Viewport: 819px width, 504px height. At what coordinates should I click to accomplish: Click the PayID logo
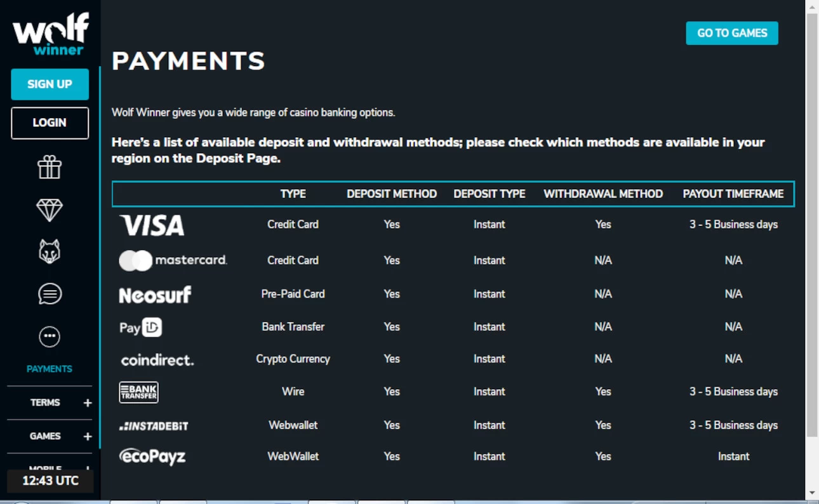141,327
